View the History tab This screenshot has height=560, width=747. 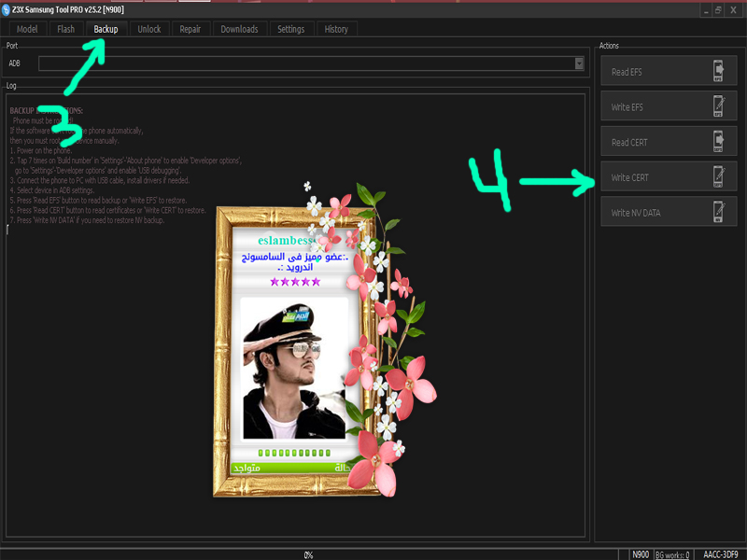click(336, 29)
